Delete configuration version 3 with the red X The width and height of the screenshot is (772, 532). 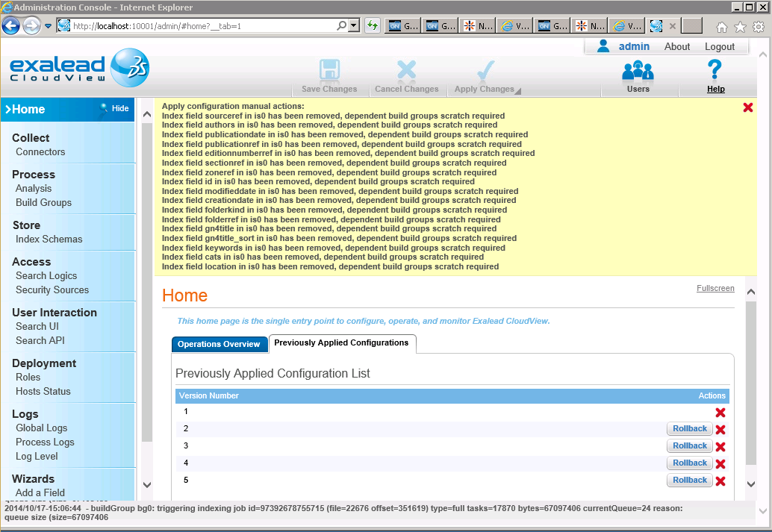(x=720, y=446)
